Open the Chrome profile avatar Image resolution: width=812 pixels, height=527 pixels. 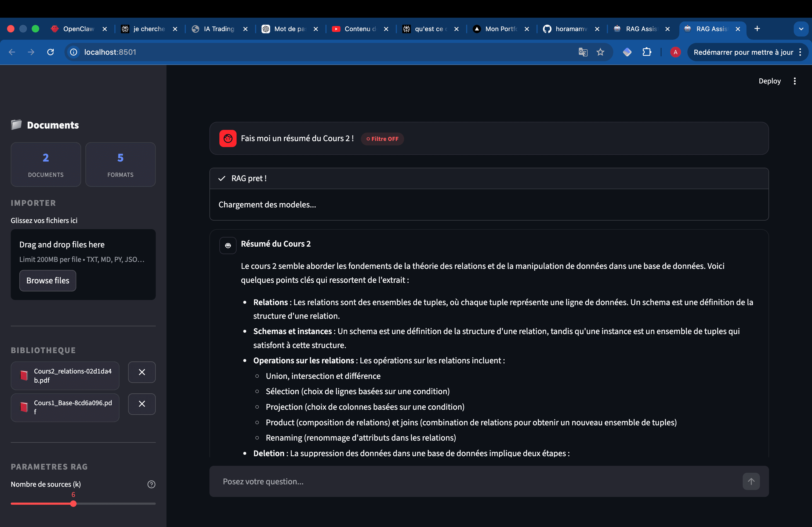tap(675, 52)
